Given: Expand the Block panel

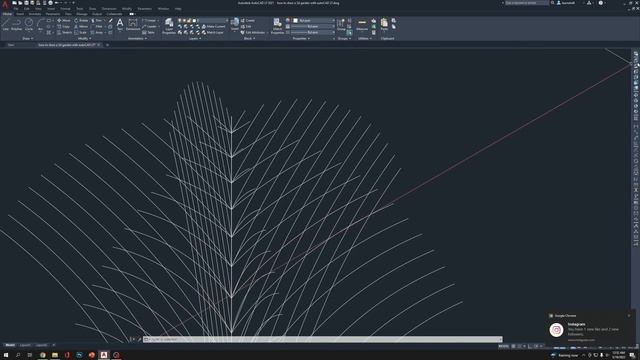Looking at the screenshot, I should coord(249,39).
